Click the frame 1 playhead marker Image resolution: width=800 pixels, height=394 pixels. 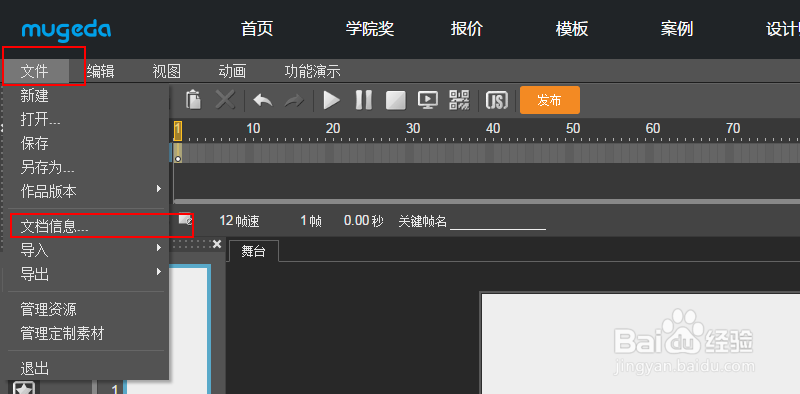(x=178, y=130)
